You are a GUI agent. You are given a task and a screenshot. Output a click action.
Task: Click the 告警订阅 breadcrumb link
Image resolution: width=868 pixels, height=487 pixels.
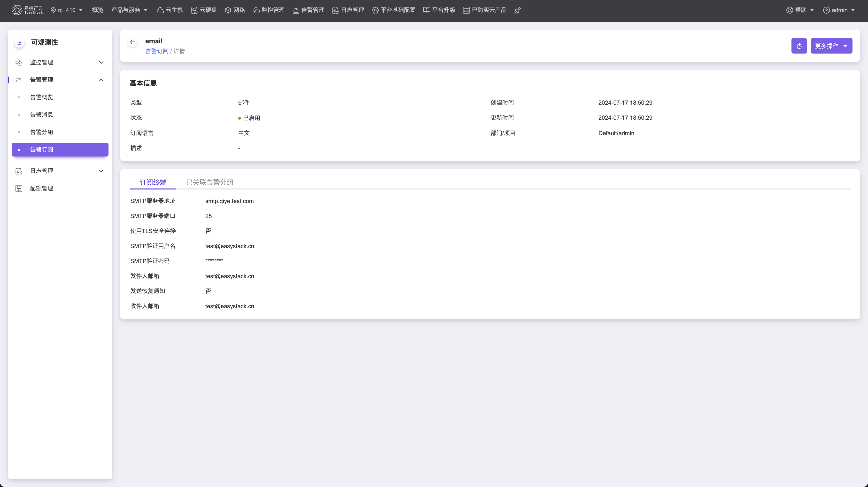tap(157, 51)
